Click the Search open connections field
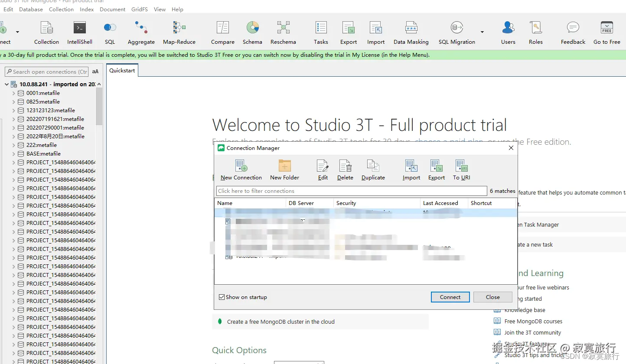 coord(47,72)
